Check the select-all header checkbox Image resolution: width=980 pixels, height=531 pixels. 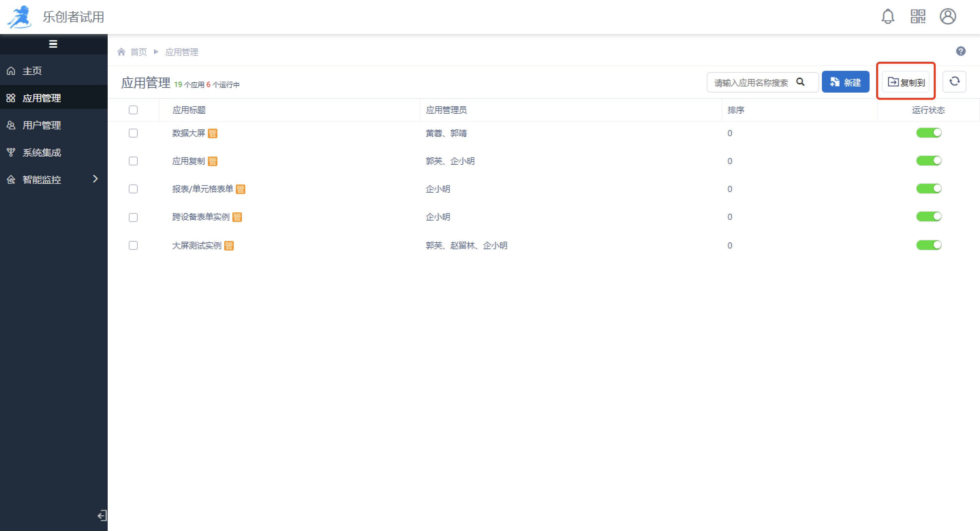pyautogui.click(x=133, y=110)
